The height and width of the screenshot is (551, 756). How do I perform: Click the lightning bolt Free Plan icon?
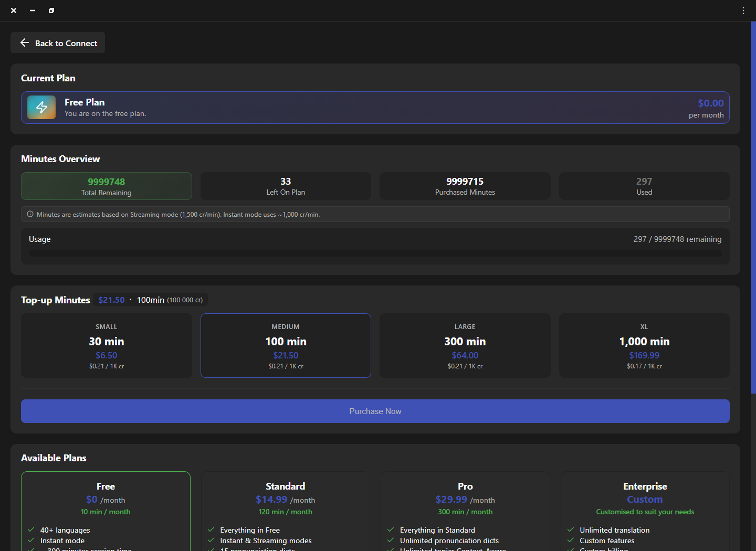click(x=41, y=107)
